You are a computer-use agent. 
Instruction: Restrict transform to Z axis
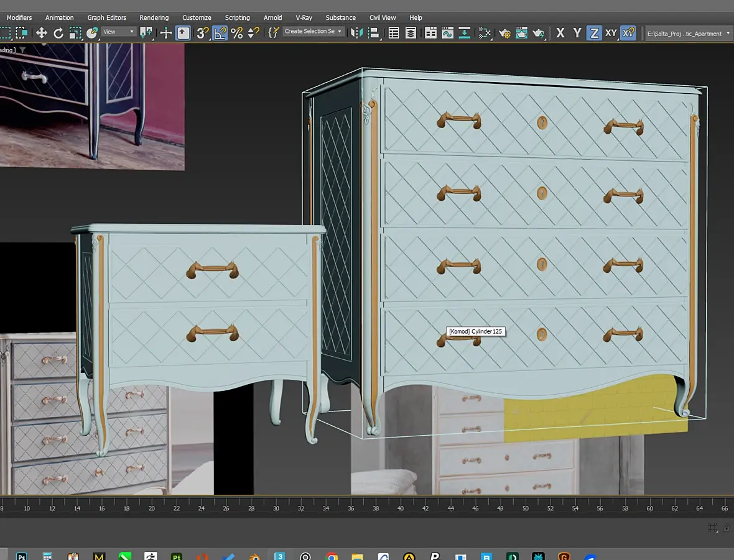[594, 33]
